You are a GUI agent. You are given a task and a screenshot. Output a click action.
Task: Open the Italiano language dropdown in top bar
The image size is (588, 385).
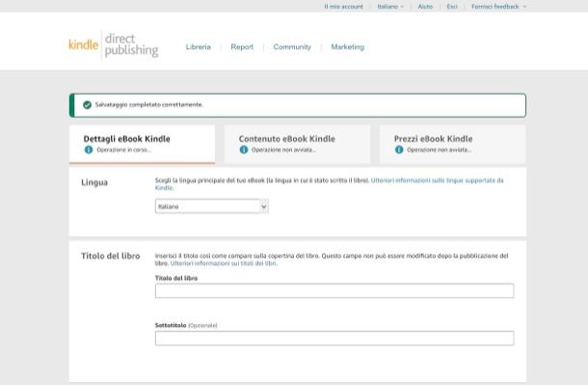tap(390, 7)
